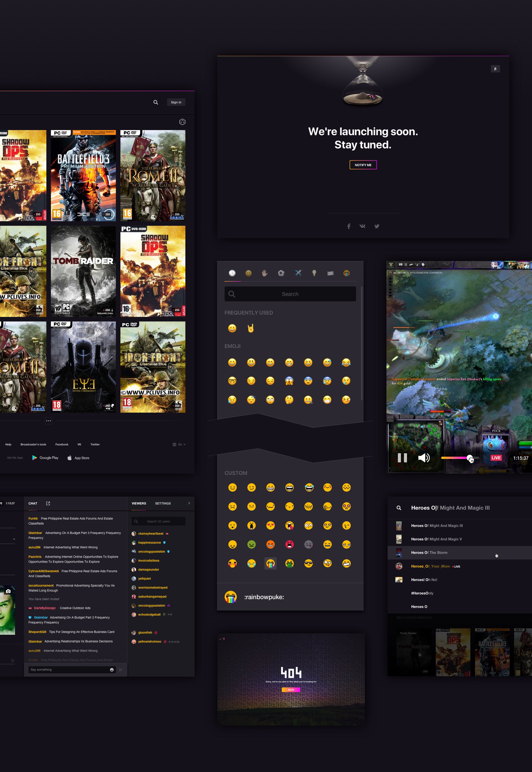Select #HeroesOnly hashtag suggestion
The width and height of the screenshot is (532, 772).
[x=460, y=593]
